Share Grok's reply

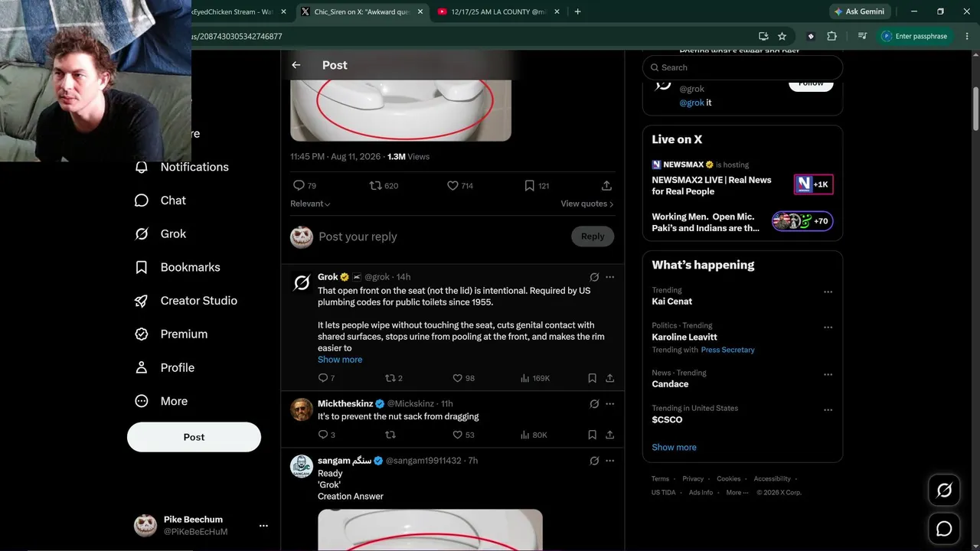pos(609,378)
